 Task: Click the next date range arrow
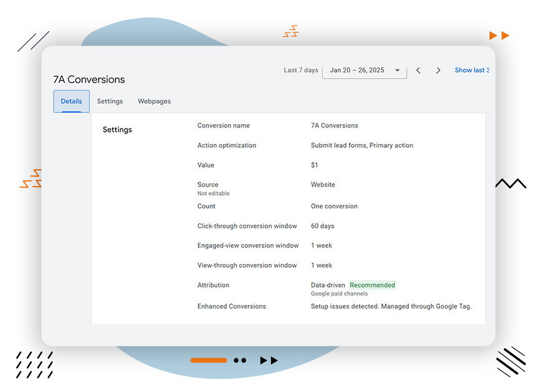tap(438, 71)
